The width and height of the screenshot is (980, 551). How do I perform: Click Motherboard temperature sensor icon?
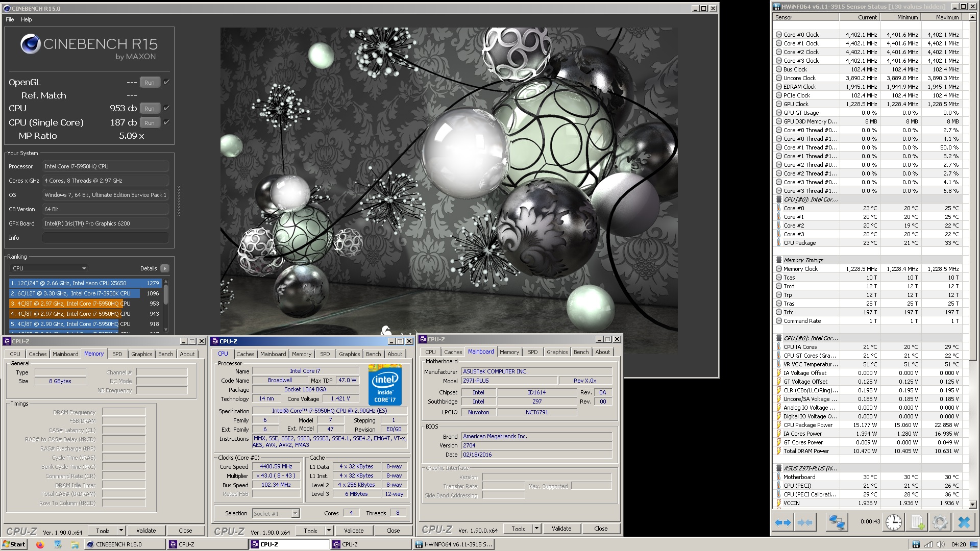click(779, 477)
